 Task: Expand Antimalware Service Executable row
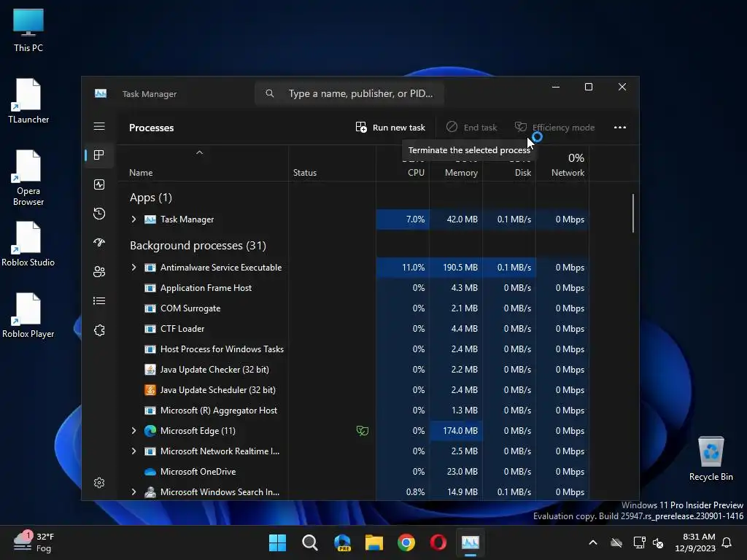134,268
